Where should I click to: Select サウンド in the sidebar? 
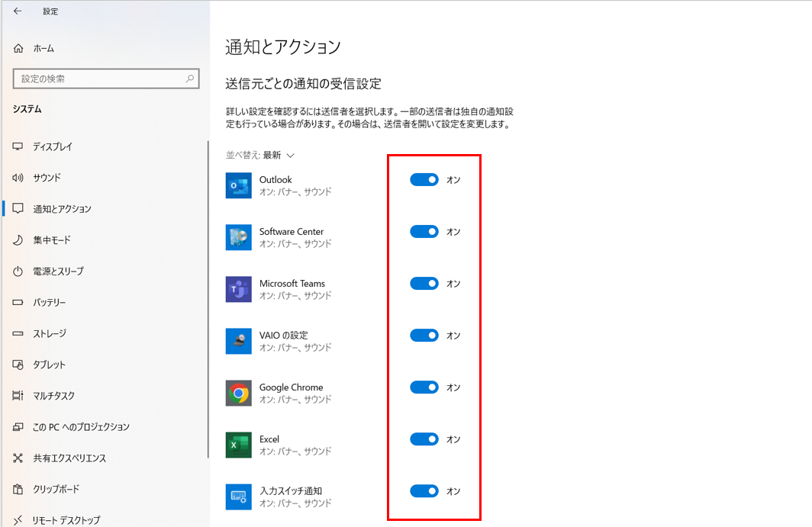click(x=47, y=178)
